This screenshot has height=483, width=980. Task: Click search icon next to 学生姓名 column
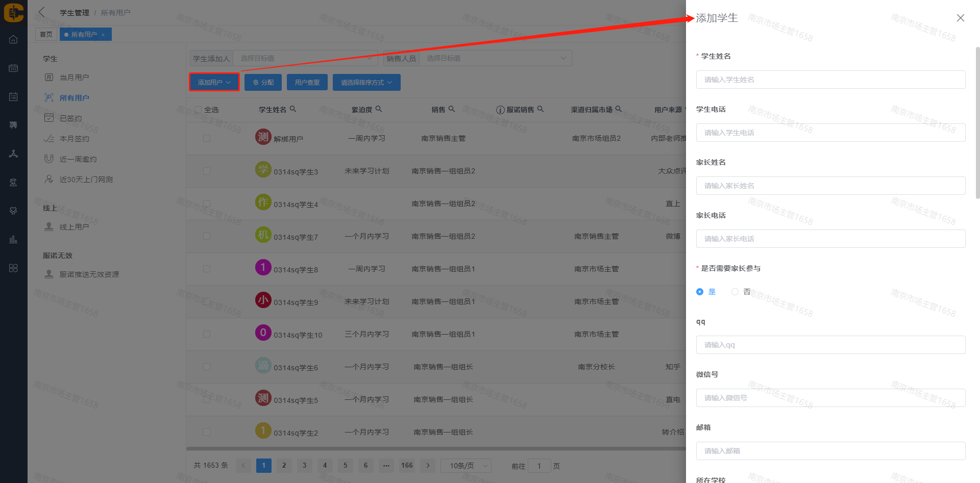click(293, 109)
